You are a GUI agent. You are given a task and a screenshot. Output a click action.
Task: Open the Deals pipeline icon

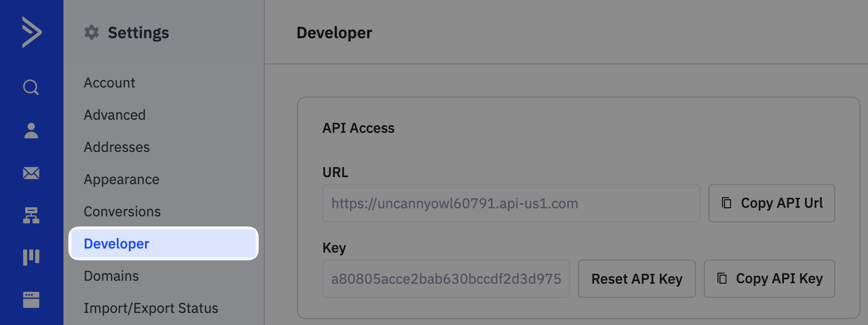(x=31, y=257)
